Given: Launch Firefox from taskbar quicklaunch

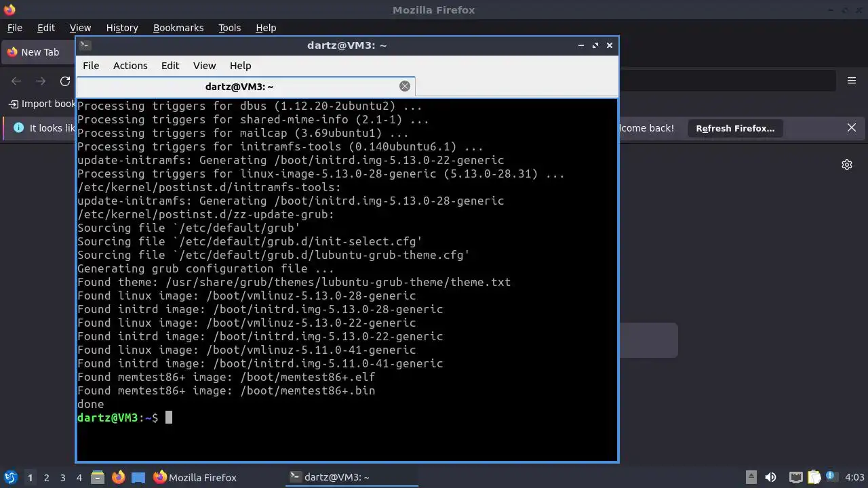Looking at the screenshot, I should pos(119,478).
